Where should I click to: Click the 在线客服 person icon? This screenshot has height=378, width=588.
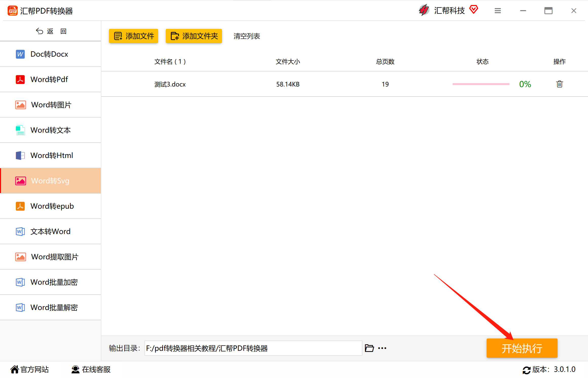click(x=75, y=369)
